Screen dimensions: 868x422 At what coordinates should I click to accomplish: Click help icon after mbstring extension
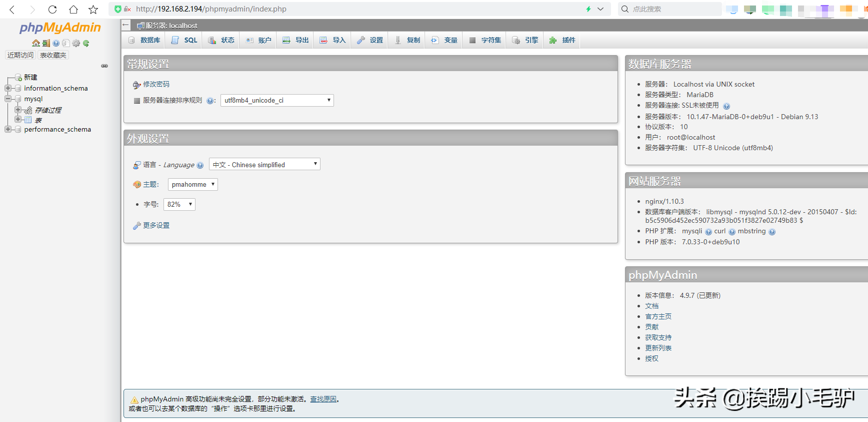click(x=772, y=232)
